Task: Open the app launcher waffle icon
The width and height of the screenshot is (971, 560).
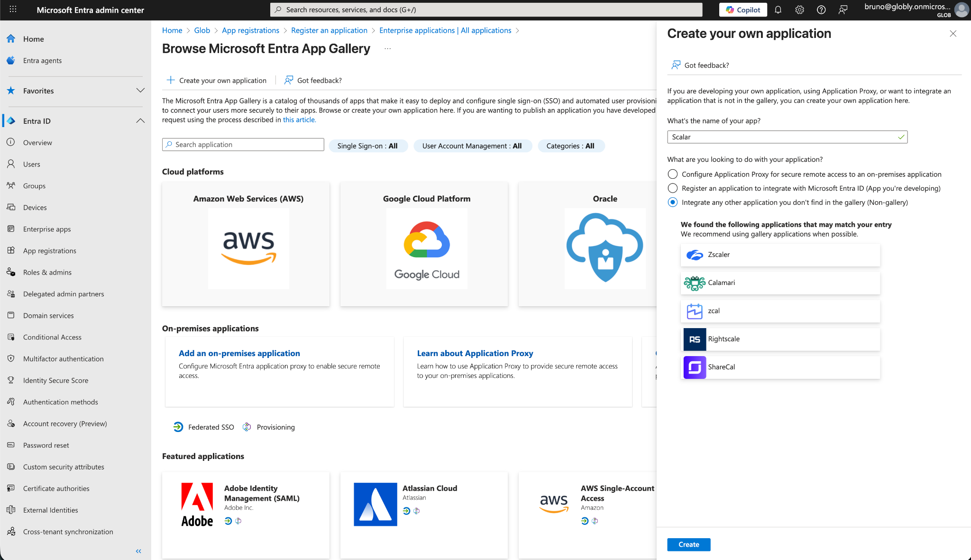Action: pos(13,9)
